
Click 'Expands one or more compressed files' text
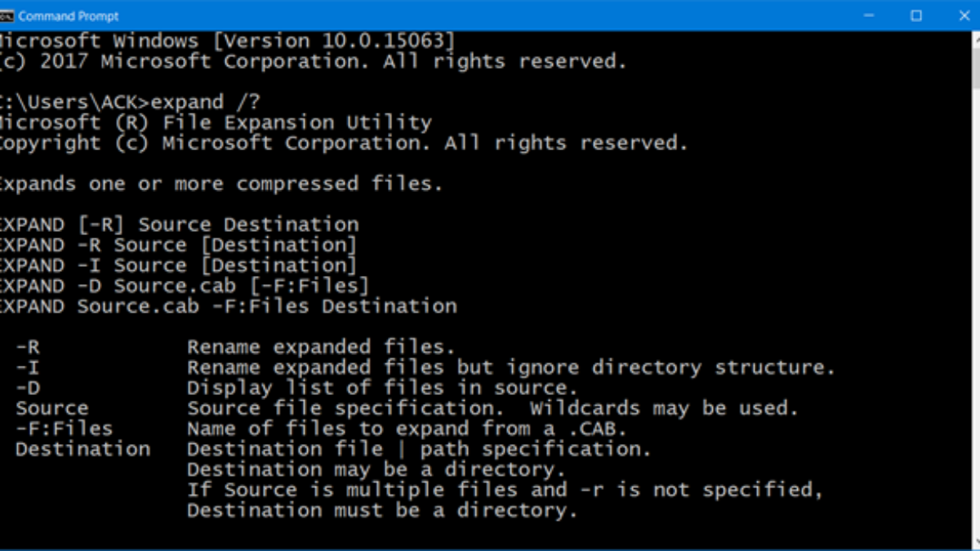pyautogui.click(x=219, y=184)
